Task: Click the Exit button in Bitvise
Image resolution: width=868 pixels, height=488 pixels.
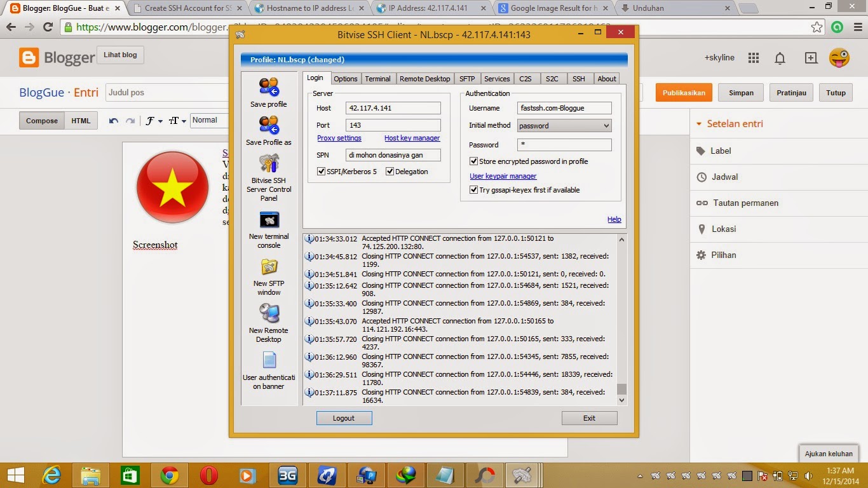Action: [589, 418]
